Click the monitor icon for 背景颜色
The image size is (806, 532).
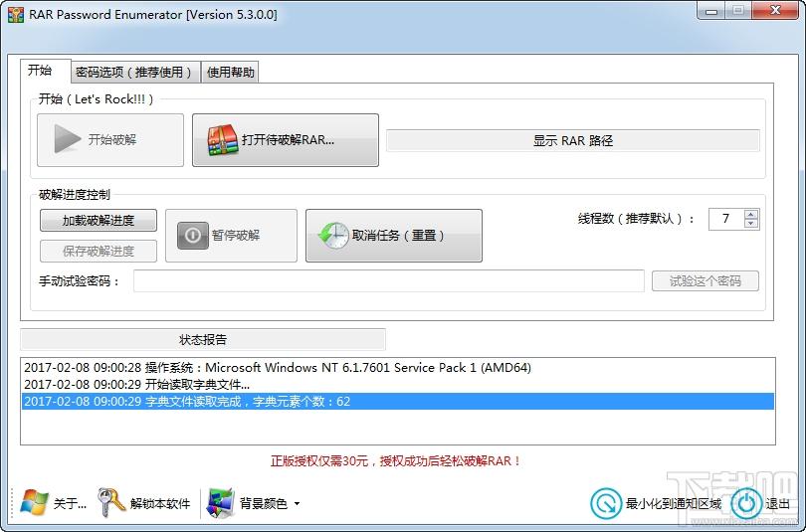[220, 503]
